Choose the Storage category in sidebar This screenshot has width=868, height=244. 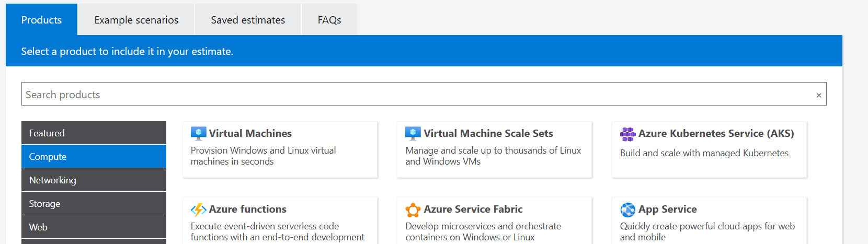(94, 204)
